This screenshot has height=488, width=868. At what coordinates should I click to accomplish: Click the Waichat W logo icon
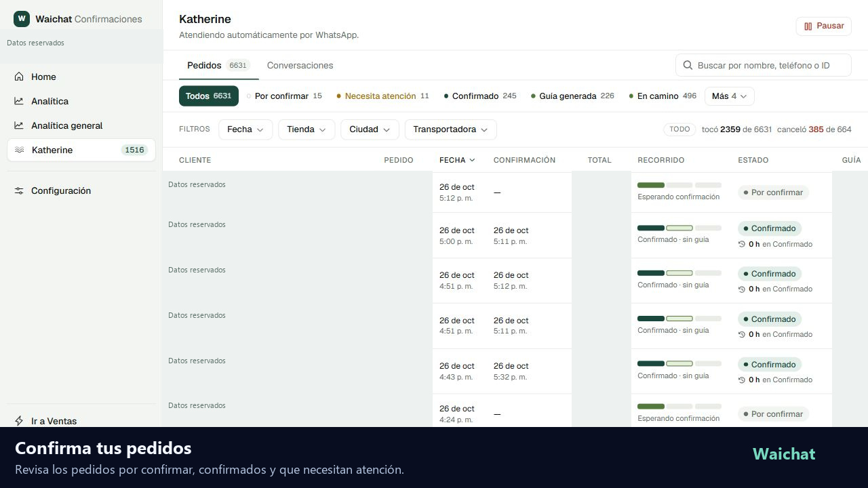[22, 18]
